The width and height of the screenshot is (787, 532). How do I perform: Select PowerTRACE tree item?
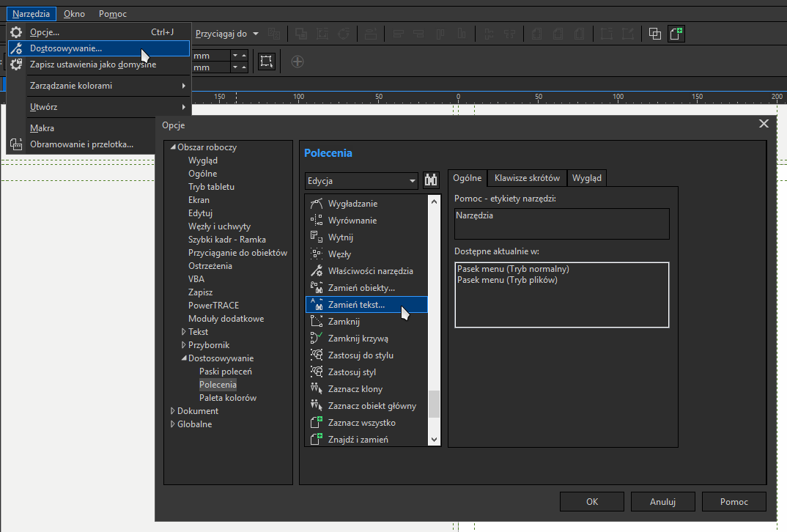coord(213,305)
